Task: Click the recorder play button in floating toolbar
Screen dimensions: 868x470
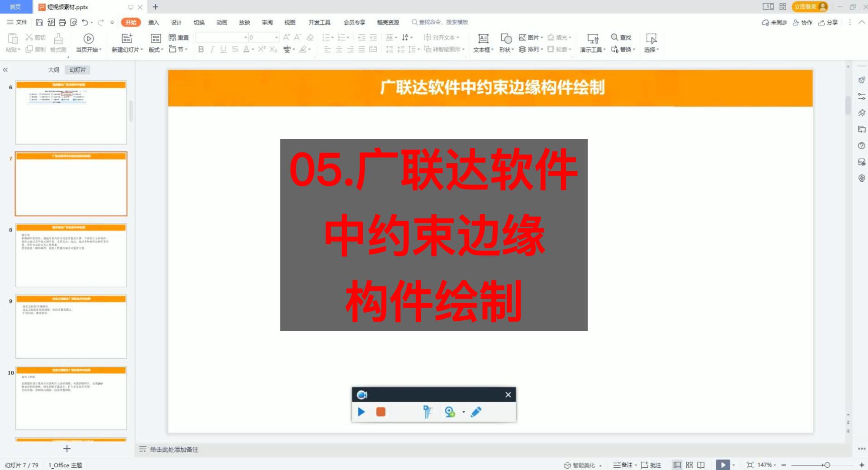Action: tap(361, 412)
